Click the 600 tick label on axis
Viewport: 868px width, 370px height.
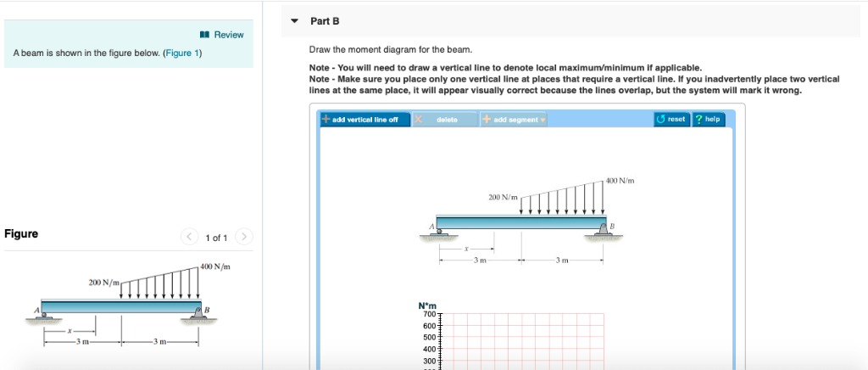(430, 326)
